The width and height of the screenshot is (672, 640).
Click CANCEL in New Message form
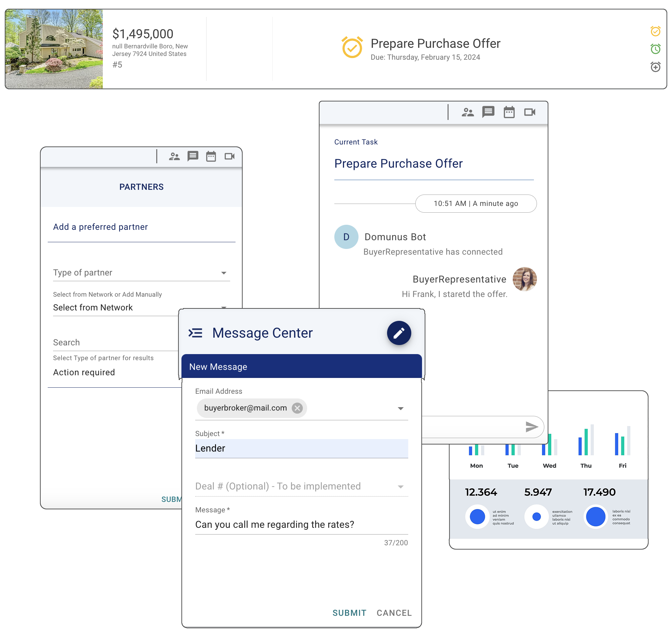(x=394, y=613)
